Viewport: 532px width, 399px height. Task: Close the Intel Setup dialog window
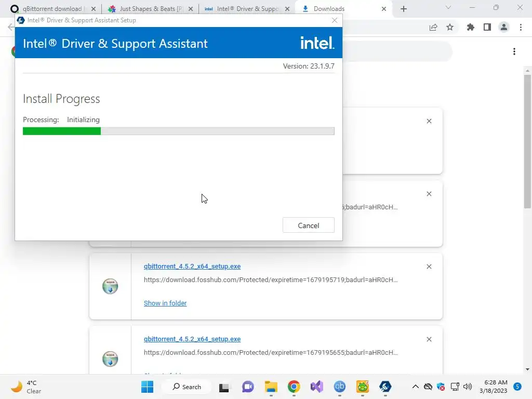click(x=335, y=20)
